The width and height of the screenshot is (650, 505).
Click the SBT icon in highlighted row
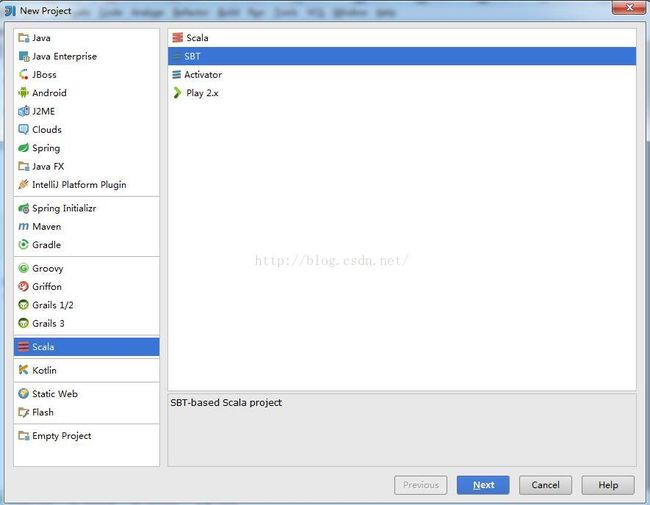coord(177,56)
